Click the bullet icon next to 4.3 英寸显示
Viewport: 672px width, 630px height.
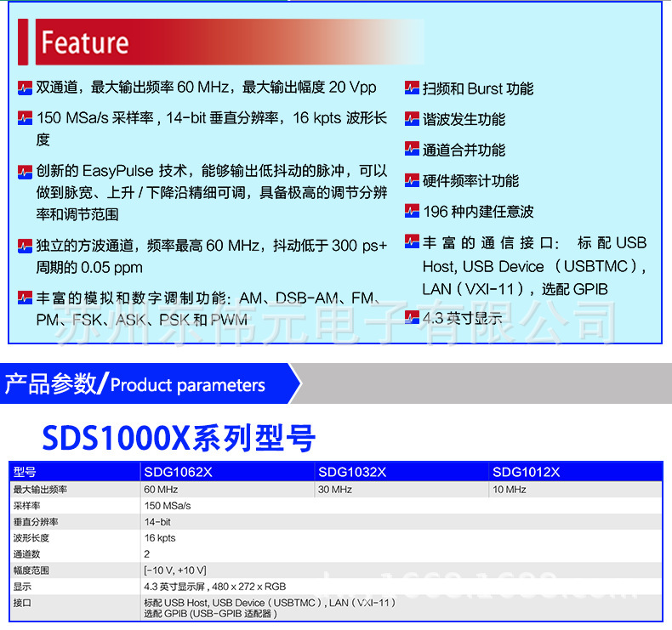[x=412, y=317]
